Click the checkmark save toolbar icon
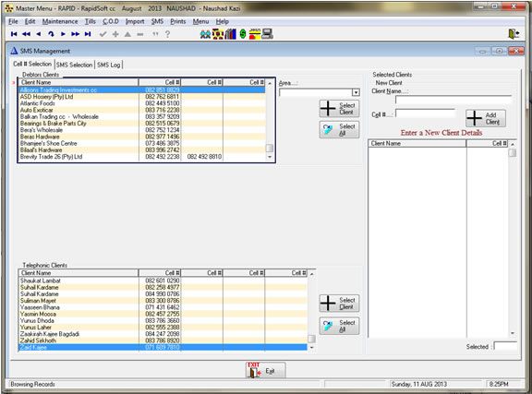The width and height of the screenshot is (532, 394). click(103, 34)
